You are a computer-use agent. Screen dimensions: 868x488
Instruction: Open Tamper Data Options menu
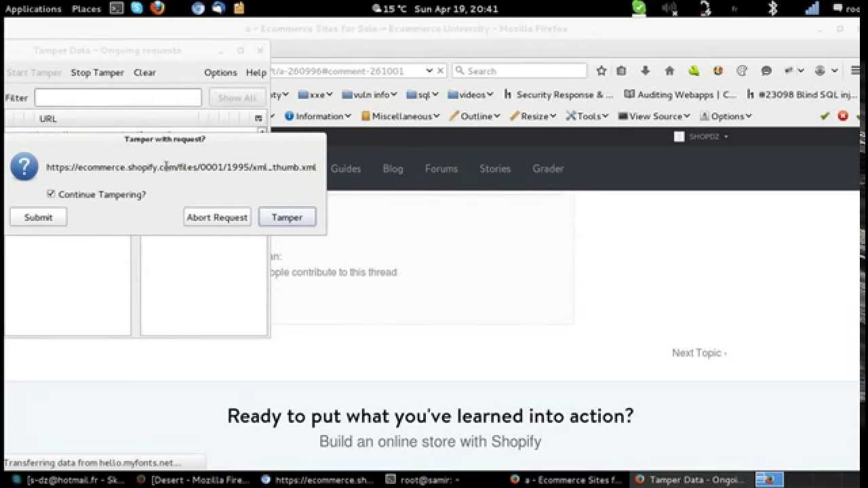220,73
